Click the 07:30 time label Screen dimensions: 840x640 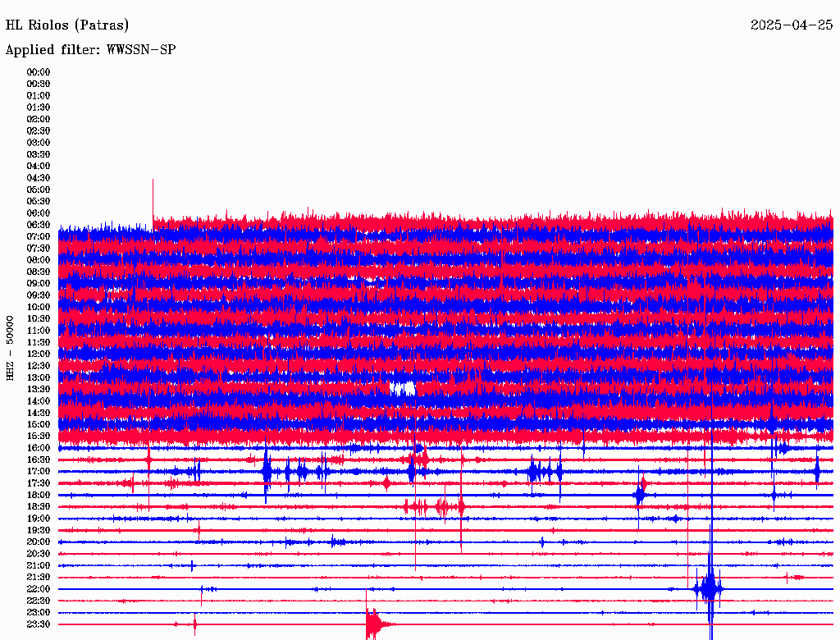[x=39, y=249]
